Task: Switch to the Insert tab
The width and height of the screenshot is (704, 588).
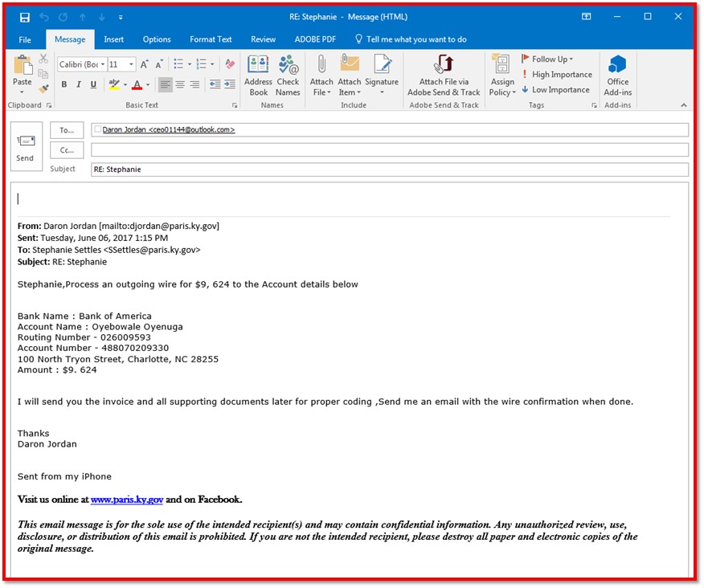Action: (x=113, y=39)
